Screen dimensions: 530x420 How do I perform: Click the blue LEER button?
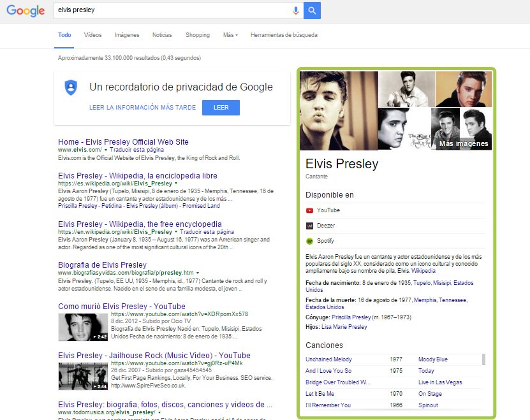point(221,108)
